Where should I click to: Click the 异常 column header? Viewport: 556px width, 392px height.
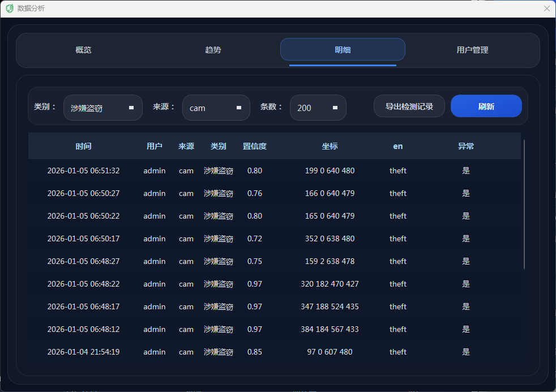point(466,146)
